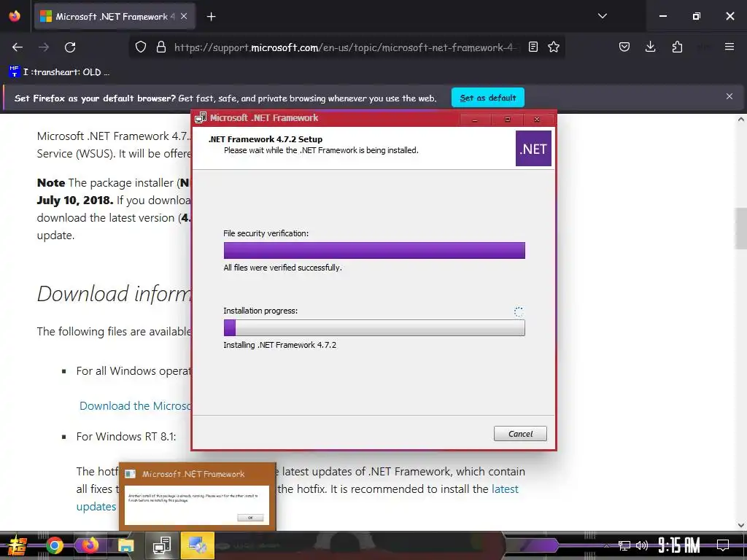This screenshot has height=560, width=747.
Task: Open the Save to Pocket icon
Action: [624, 47]
